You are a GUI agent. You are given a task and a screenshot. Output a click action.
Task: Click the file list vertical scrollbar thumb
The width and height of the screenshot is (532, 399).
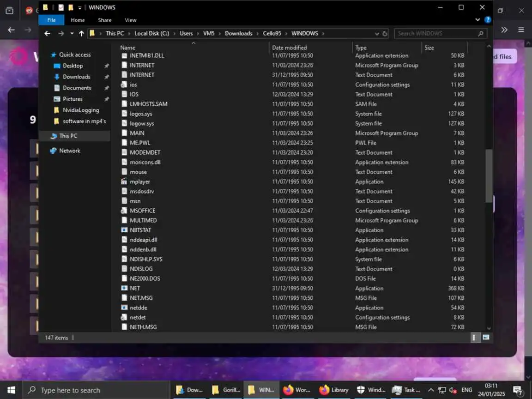[x=489, y=176]
